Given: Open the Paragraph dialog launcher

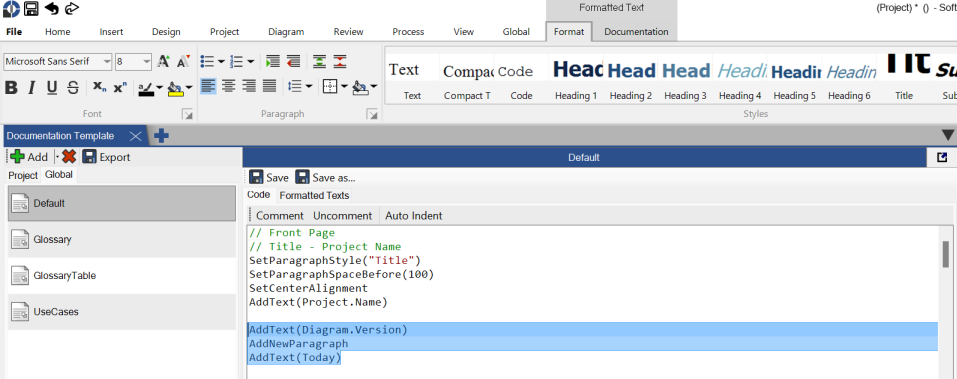Looking at the screenshot, I should (x=371, y=114).
